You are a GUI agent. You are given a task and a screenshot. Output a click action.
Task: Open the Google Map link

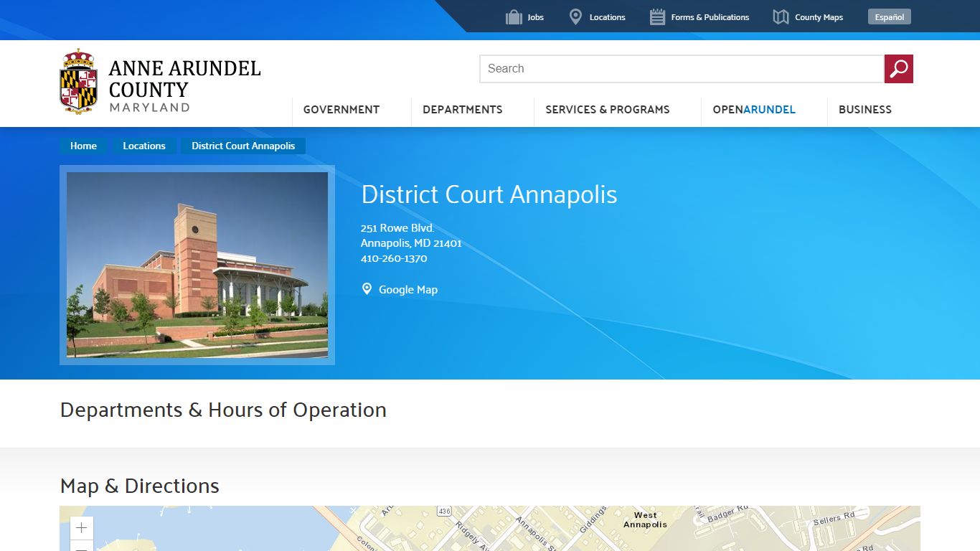(x=408, y=290)
